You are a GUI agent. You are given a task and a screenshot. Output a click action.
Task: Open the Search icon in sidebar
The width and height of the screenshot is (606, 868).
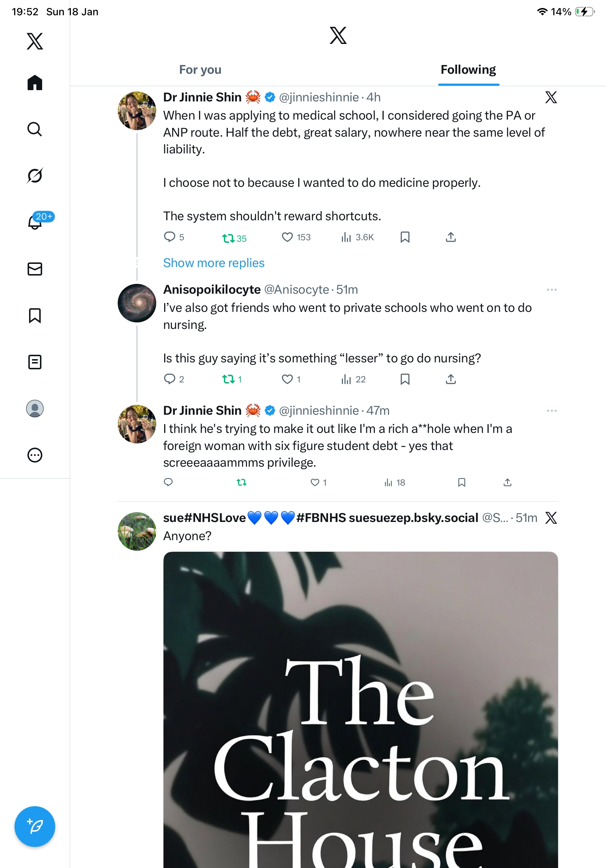35,129
